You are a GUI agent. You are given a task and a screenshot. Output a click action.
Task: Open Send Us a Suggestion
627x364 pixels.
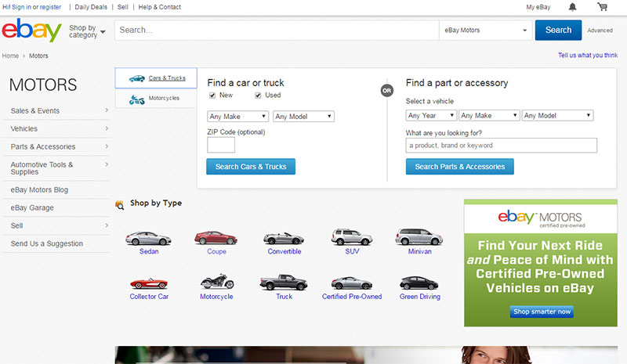56,243
